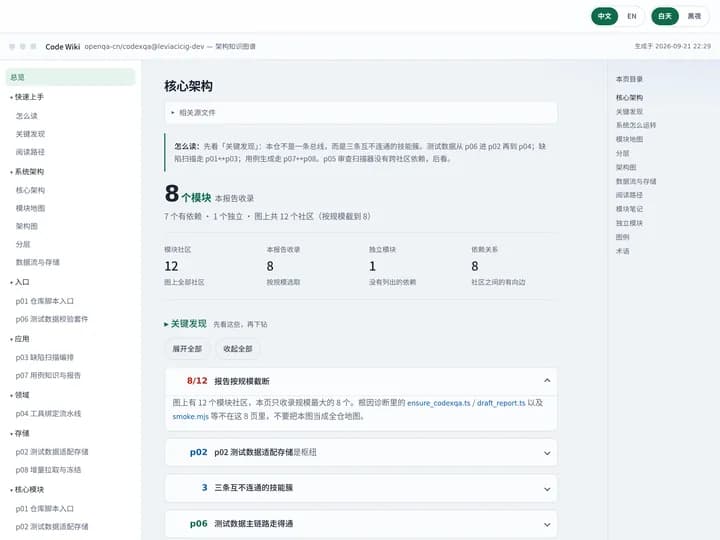Collapse the 存储 sidebar group

point(20,433)
